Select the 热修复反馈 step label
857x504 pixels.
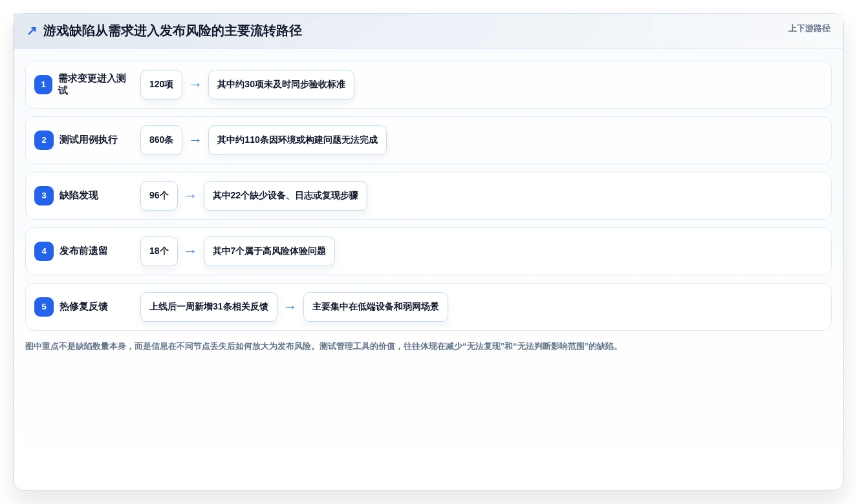[x=83, y=306]
